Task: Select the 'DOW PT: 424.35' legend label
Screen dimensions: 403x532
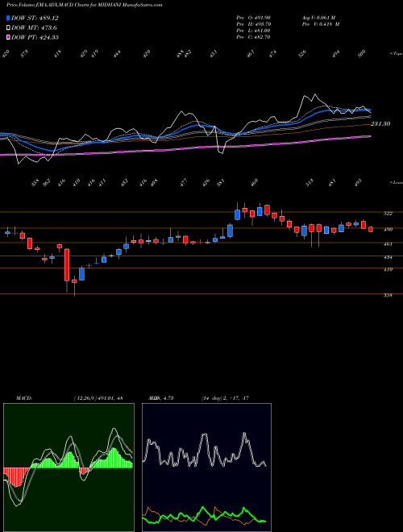Action: pyautogui.click(x=35, y=37)
